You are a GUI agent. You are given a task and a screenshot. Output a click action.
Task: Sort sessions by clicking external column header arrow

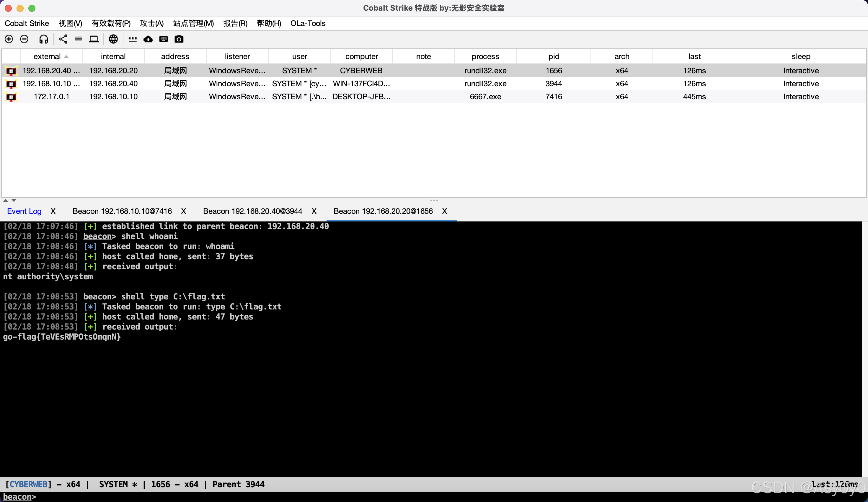click(66, 56)
